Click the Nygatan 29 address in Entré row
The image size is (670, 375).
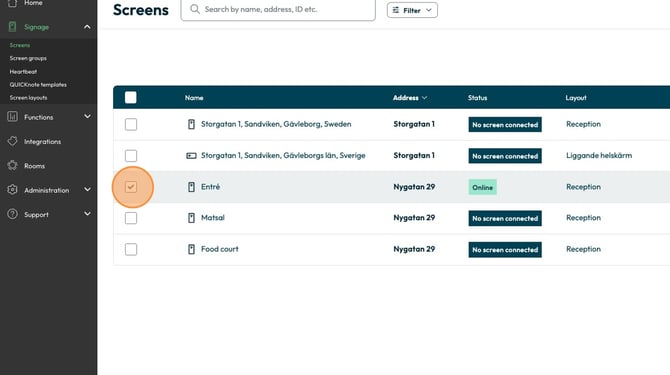(414, 187)
